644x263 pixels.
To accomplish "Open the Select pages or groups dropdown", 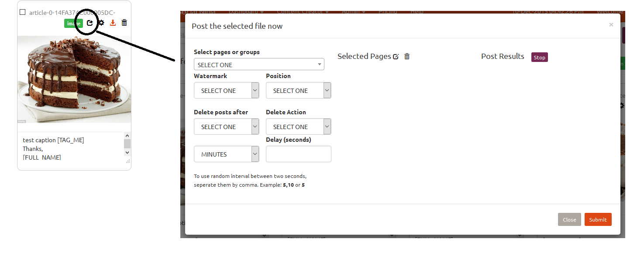I will pyautogui.click(x=259, y=65).
